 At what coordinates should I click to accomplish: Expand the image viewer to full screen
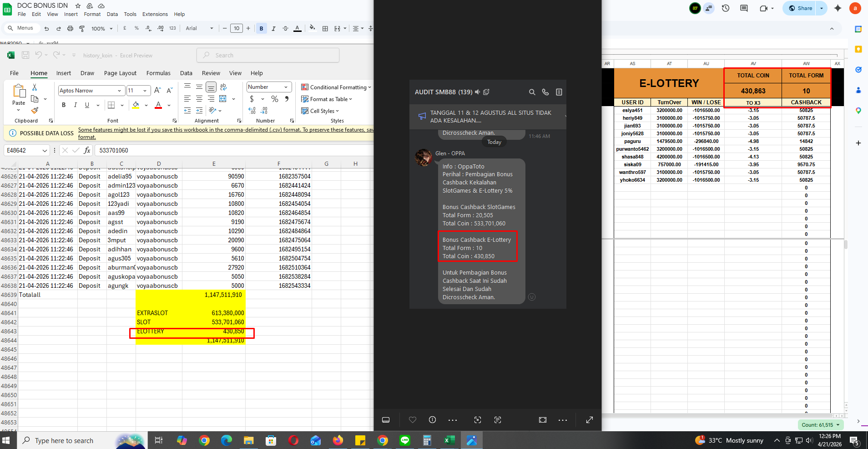589,420
